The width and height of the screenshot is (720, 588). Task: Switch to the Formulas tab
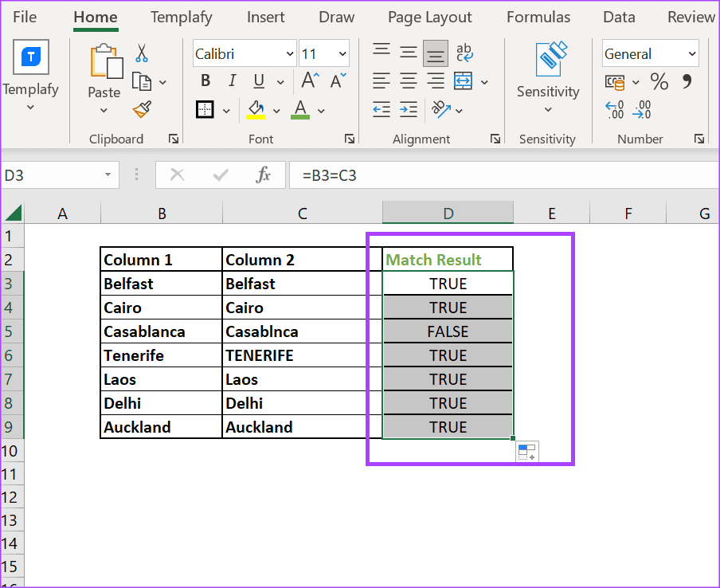538,17
